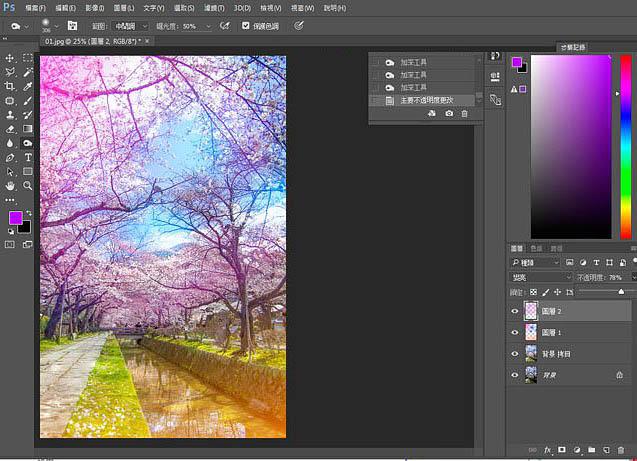This screenshot has height=461, width=637.
Task: Hide the 圖層 2 layer via eye icon
Action: point(515,311)
